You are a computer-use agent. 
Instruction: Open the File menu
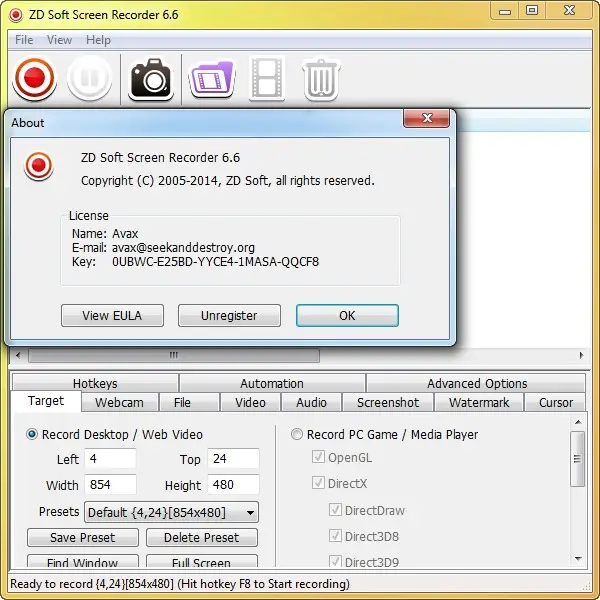(24, 40)
